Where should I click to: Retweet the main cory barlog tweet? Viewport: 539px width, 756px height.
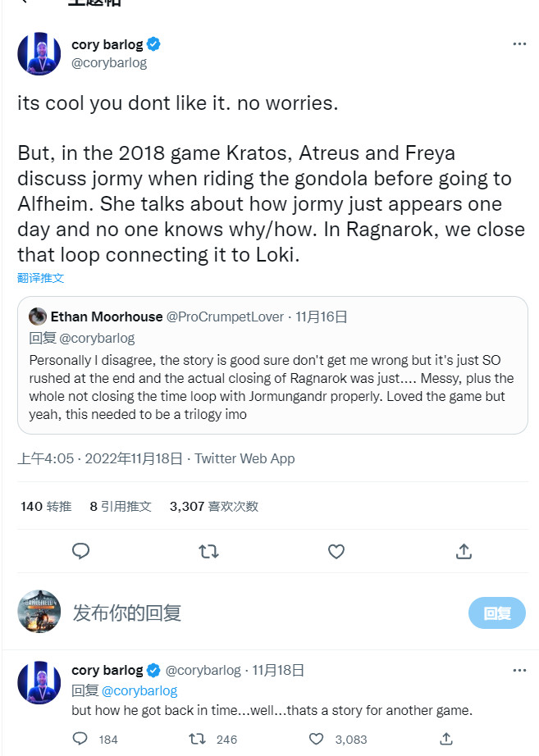(208, 552)
